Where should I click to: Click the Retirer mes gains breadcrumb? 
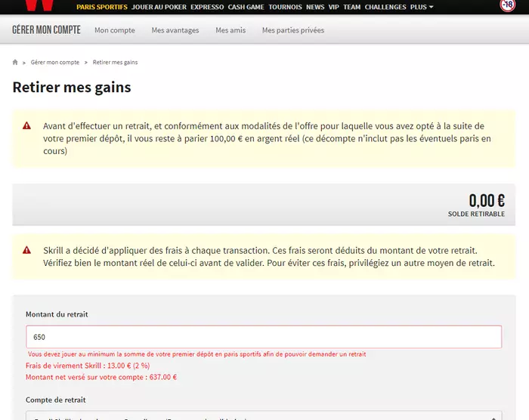click(x=115, y=62)
